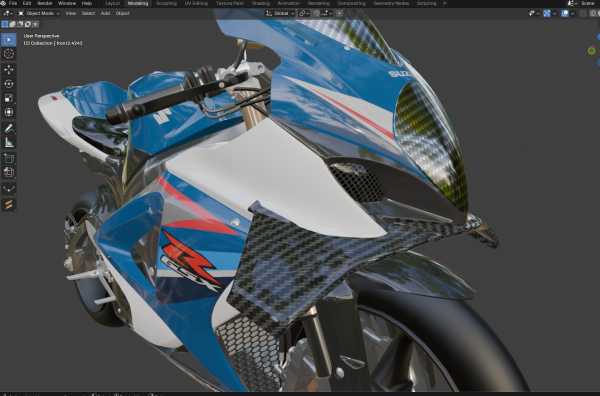Click the green Y axis gizmo
This screenshot has width=600, height=396.
click(592, 51)
